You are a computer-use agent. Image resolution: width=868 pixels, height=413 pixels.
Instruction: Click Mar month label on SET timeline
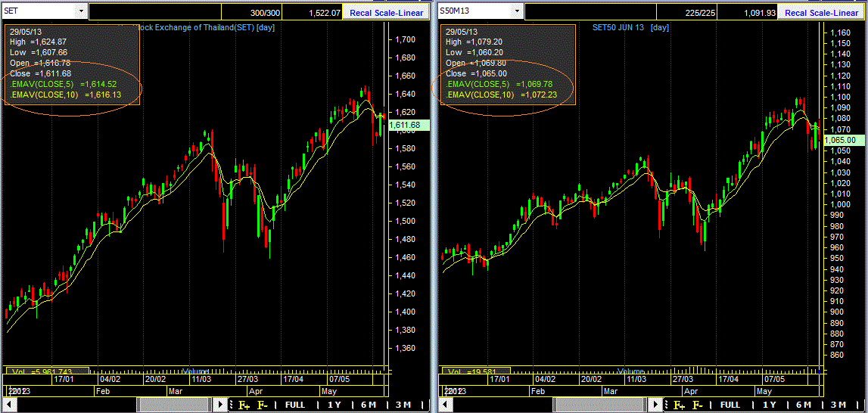176,391
